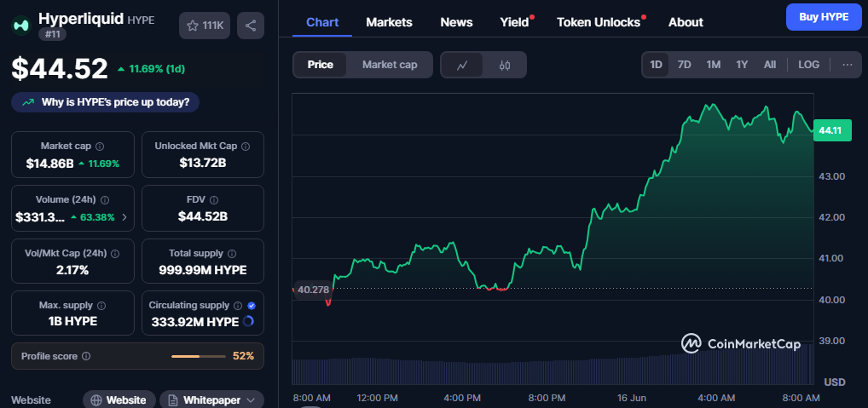Click the $14.86B market cap value

[x=49, y=163]
